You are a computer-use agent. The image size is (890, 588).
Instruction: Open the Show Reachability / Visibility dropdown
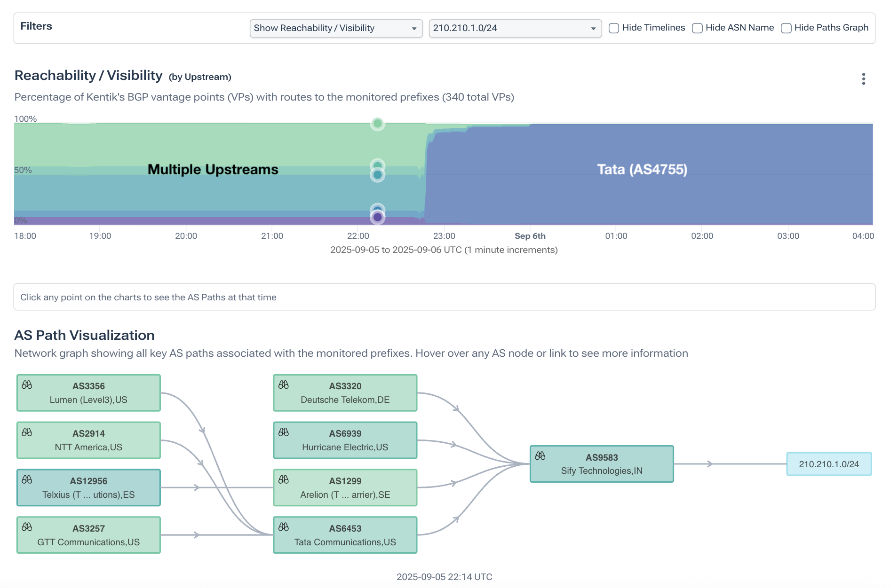point(336,28)
